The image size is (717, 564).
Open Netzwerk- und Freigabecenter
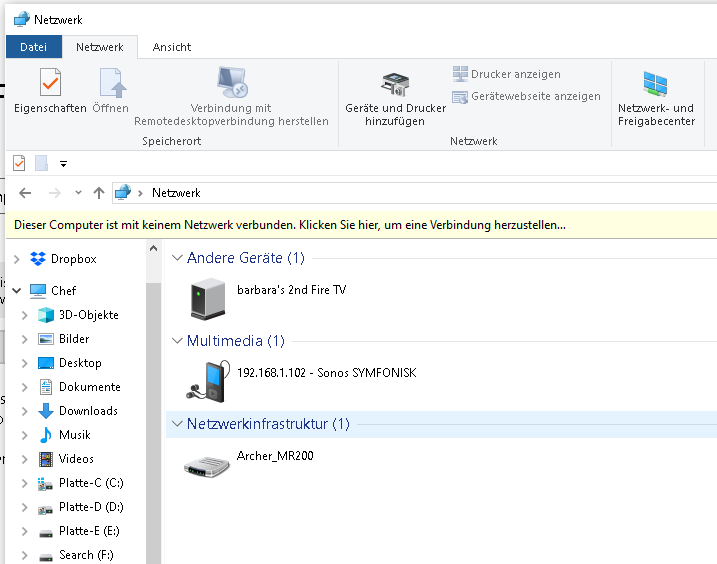(656, 99)
